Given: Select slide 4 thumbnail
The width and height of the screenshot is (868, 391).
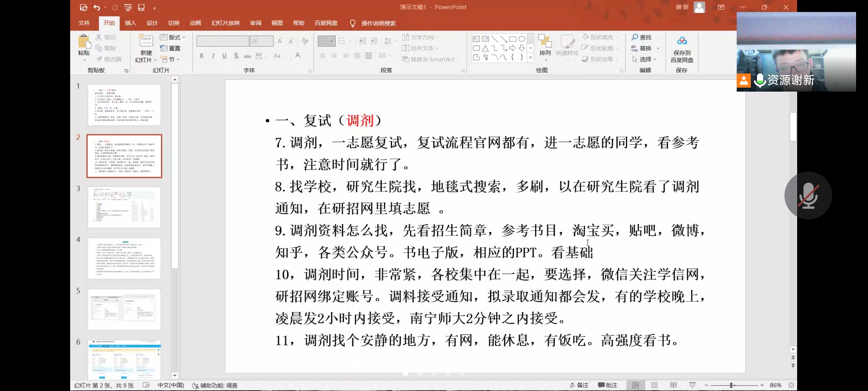Looking at the screenshot, I should [x=124, y=258].
